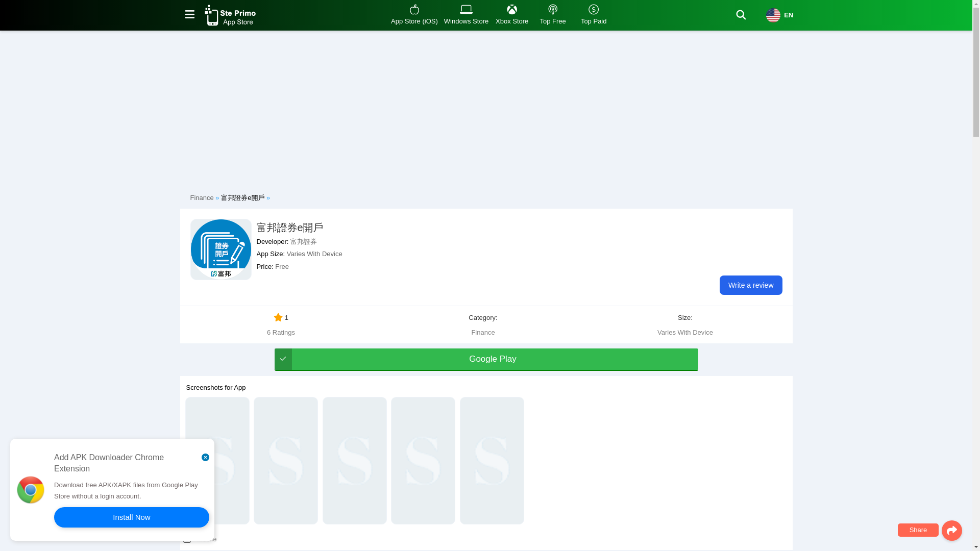Click the Finance category value

482,333
